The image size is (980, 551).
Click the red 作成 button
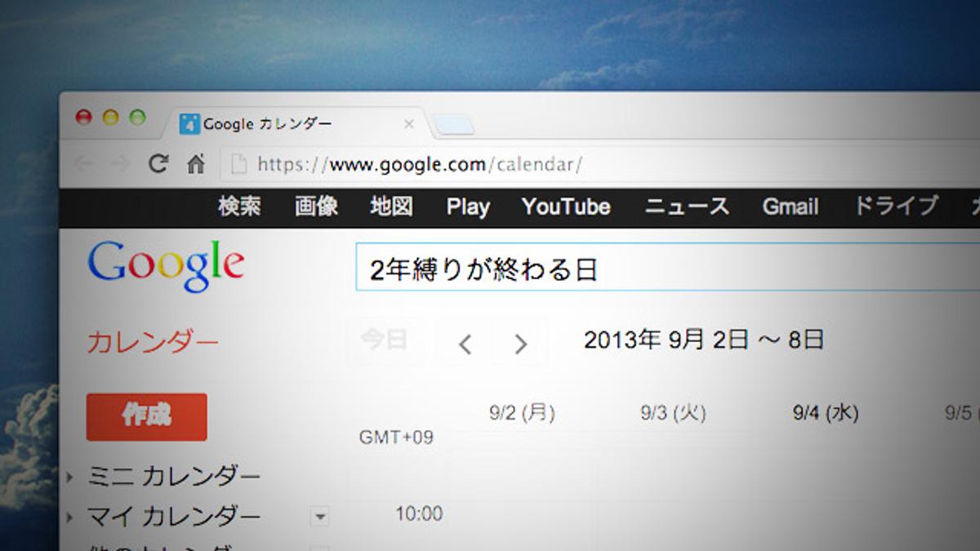point(147,416)
